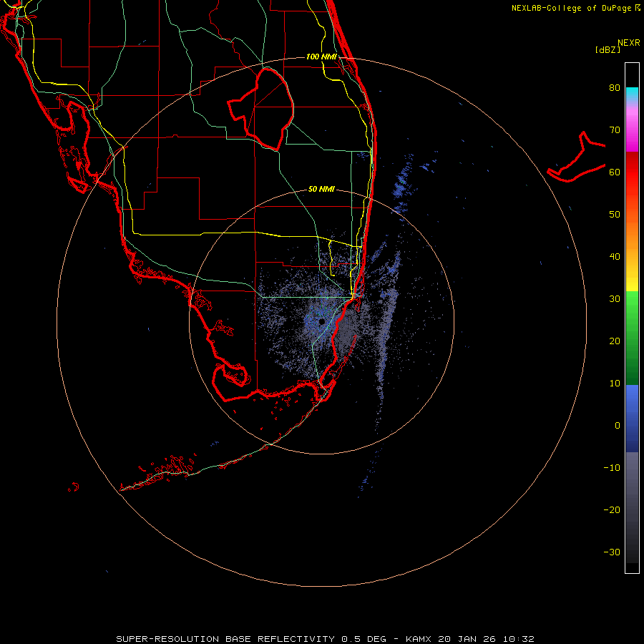
Task: Click the 50 NMI range ring label
Action: [321, 189]
